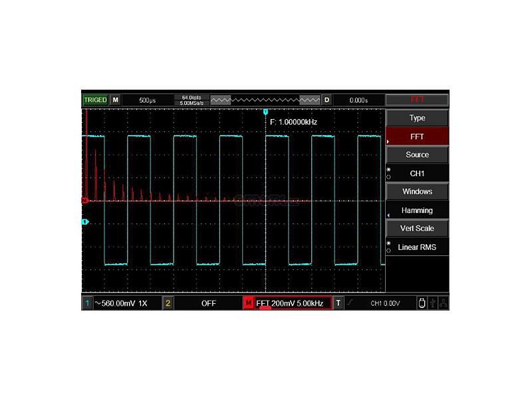Viewport: 532px width, 399px height.
Task: Click the channel 1 number badge
Action: 87,303
